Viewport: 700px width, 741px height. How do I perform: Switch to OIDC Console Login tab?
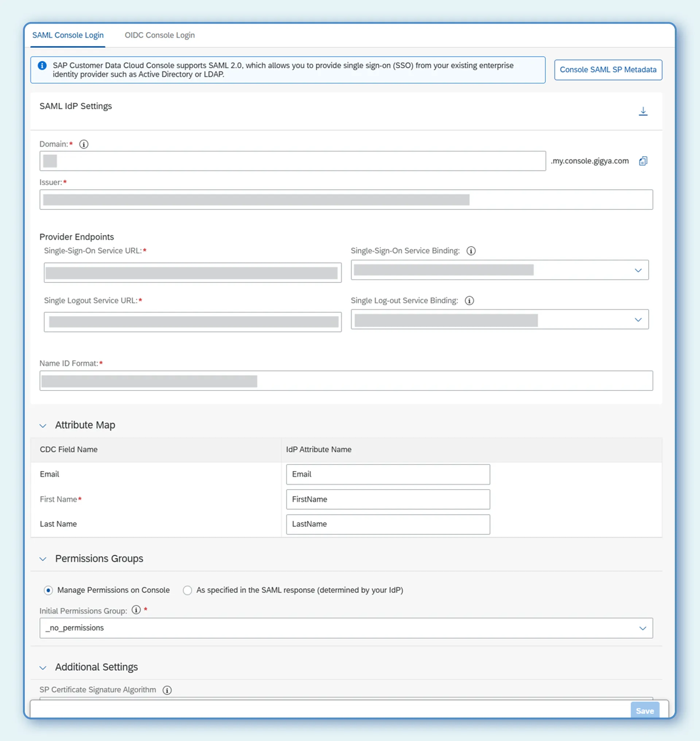pyautogui.click(x=159, y=35)
